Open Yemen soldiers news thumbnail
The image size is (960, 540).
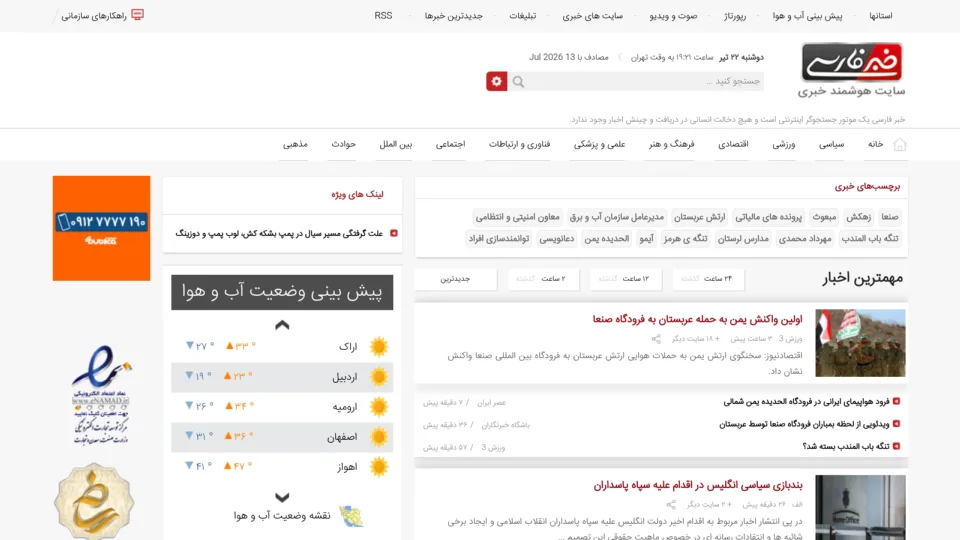pyautogui.click(x=860, y=343)
